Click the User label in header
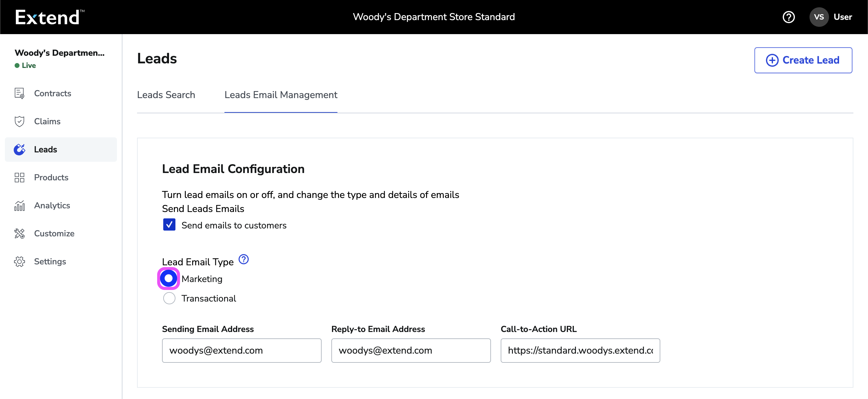The width and height of the screenshot is (868, 399). (843, 17)
